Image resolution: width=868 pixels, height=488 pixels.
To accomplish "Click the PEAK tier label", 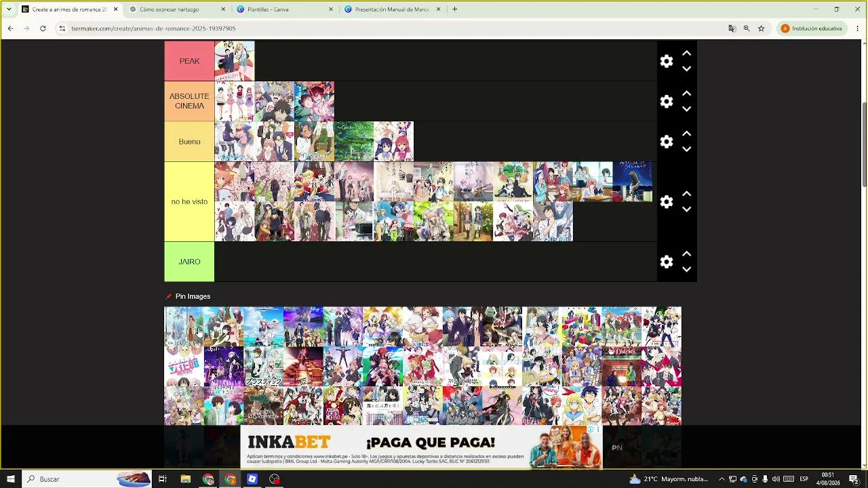I will coord(189,61).
